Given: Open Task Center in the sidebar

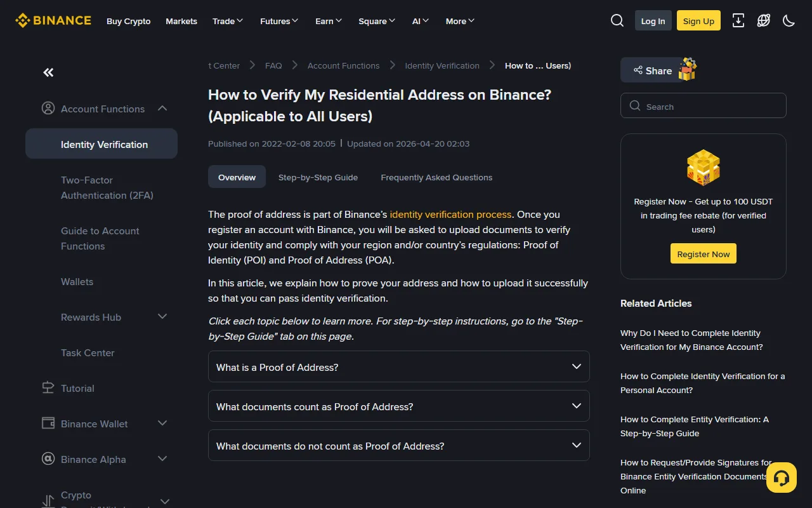Looking at the screenshot, I should pyautogui.click(x=88, y=352).
